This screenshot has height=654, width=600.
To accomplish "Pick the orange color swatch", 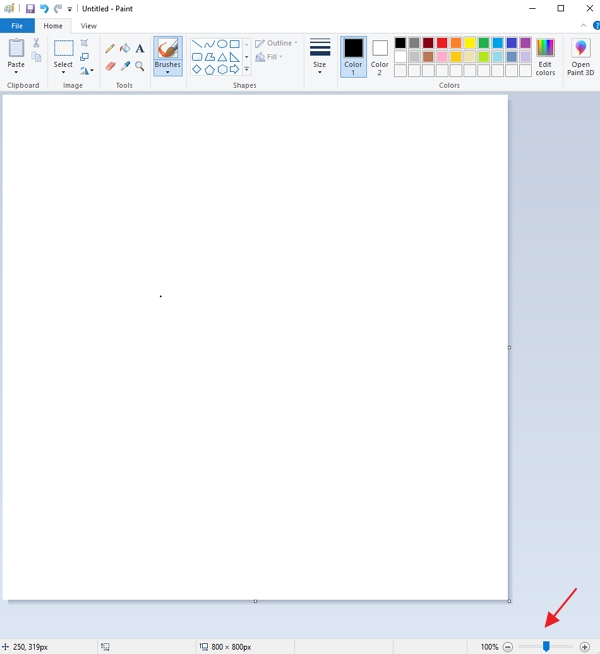I will pos(456,43).
